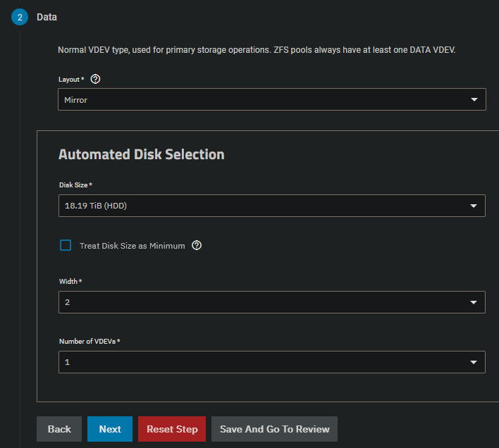The image size is (499, 448).
Task: Click the caret icon in the Width field
Action: coord(474,302)
